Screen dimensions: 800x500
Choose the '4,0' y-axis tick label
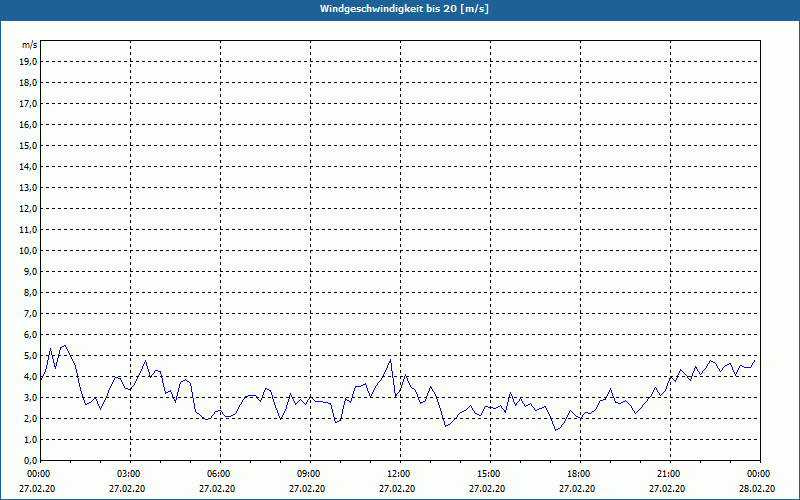pyautogui.click(x=31, y=377)
